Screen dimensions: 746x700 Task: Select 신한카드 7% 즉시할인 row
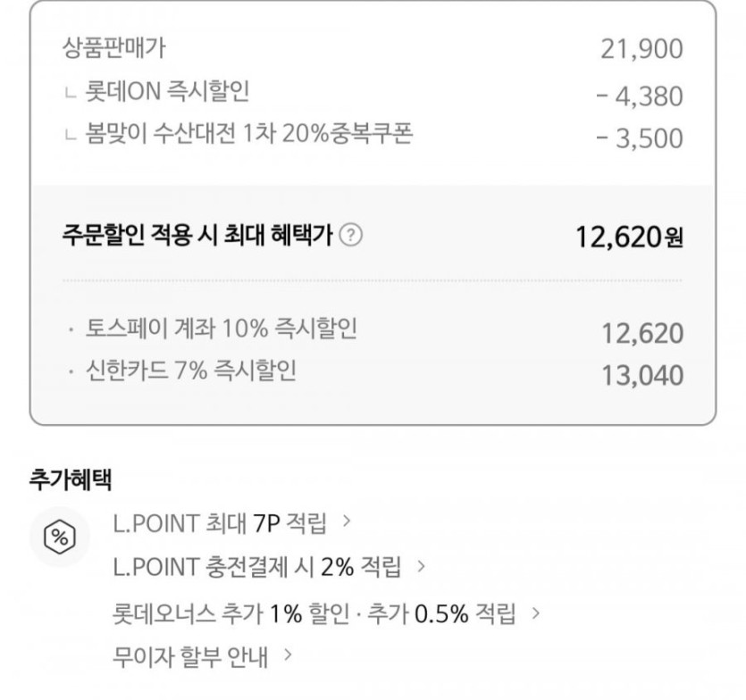coord(190,371)
